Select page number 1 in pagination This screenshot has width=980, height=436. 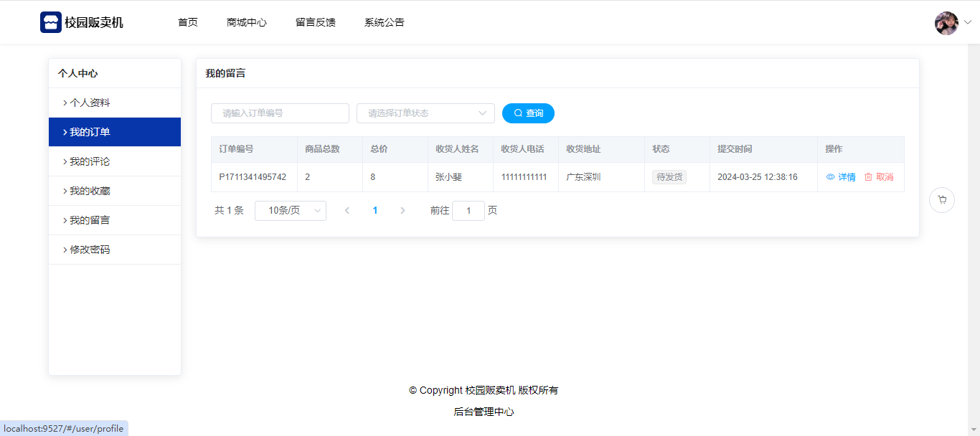click(375, 211)
